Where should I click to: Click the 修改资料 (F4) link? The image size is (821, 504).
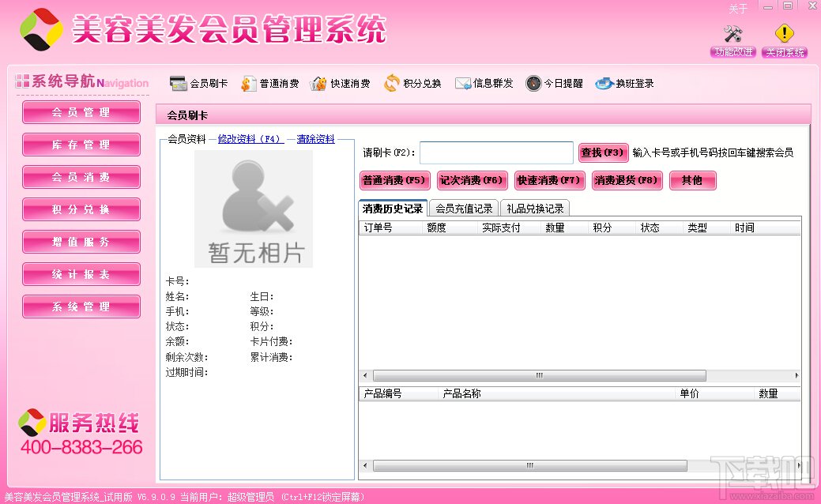(250, 139)
